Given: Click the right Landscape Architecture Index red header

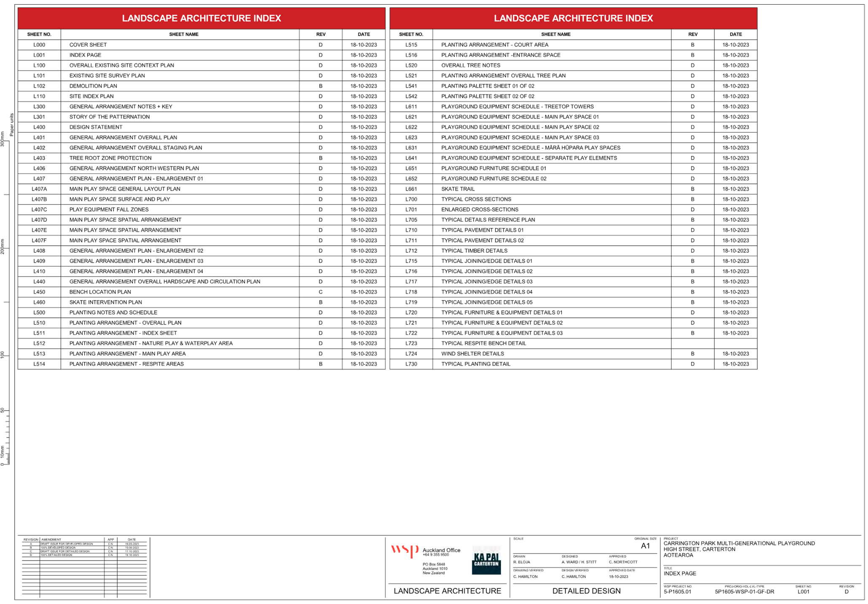Looking at the screenshot, I should (x=573, y=18).
